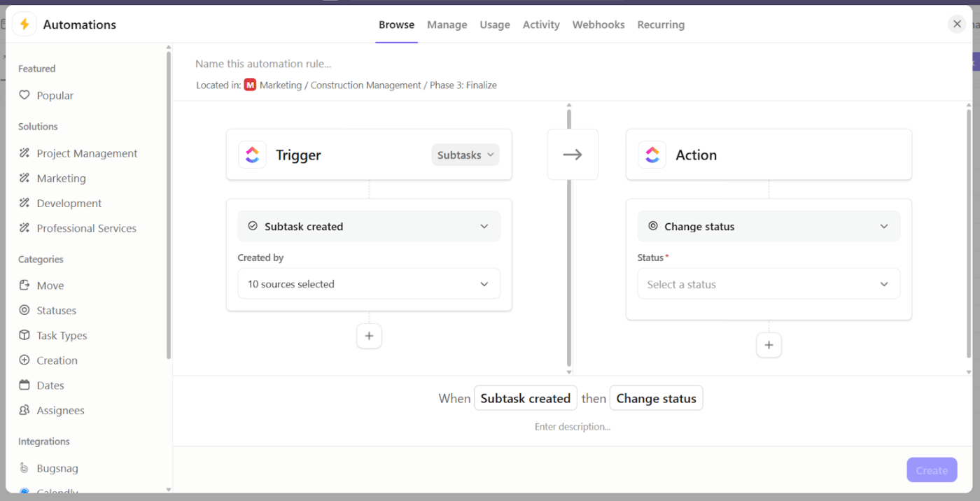Click the Bugsnag integration icon
The width and height of the screenshot is (980, 501).
click(24, 468)
